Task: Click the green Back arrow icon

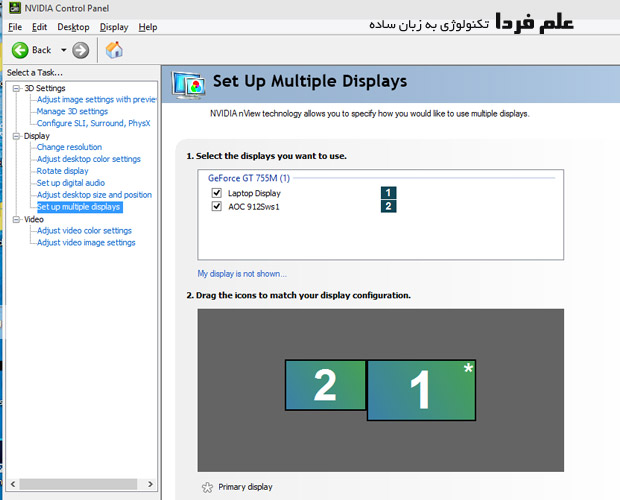Action: pyautogui.click(x=19, y=49)
